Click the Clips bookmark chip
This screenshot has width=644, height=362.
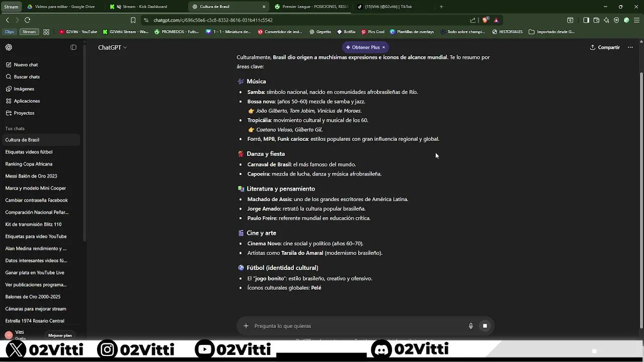click(x=10, y=32)
